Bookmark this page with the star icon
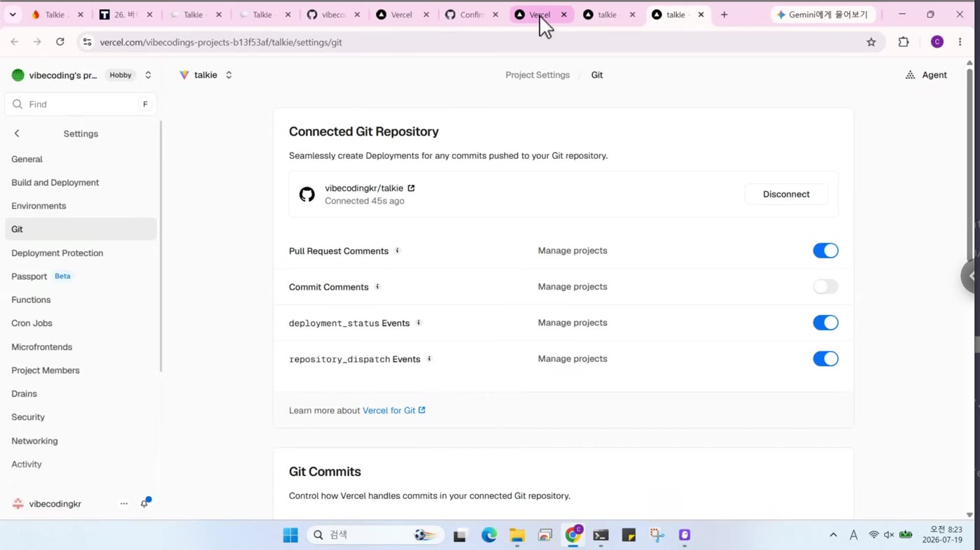Viewport: 980px width, 550px height. click(871, 42)
